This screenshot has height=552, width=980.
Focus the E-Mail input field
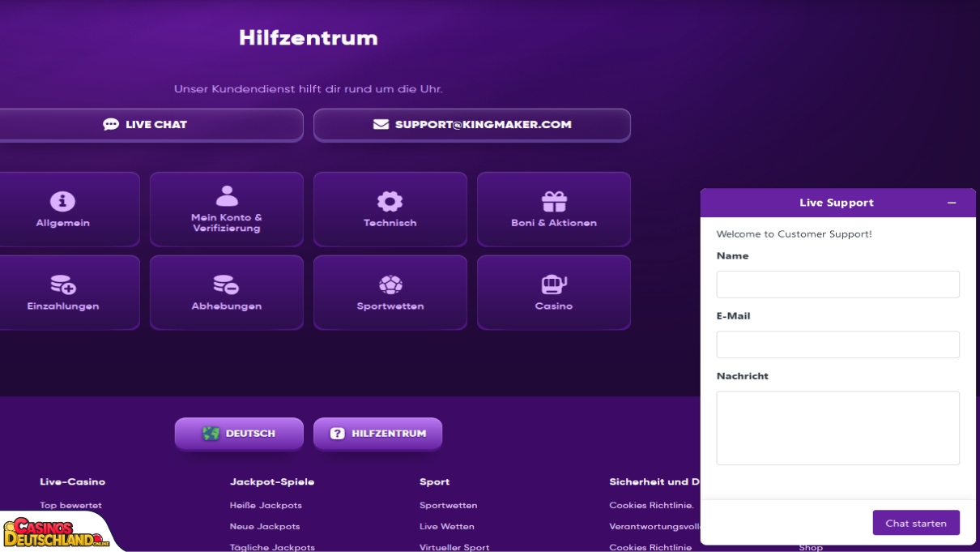pos(838,344)
